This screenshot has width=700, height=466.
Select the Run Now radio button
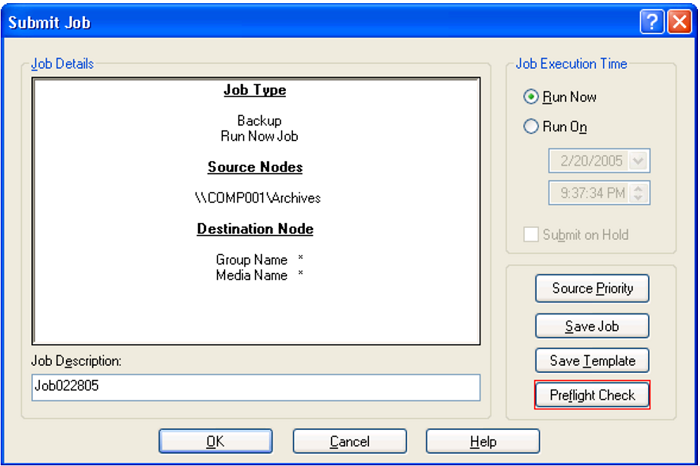530,97
